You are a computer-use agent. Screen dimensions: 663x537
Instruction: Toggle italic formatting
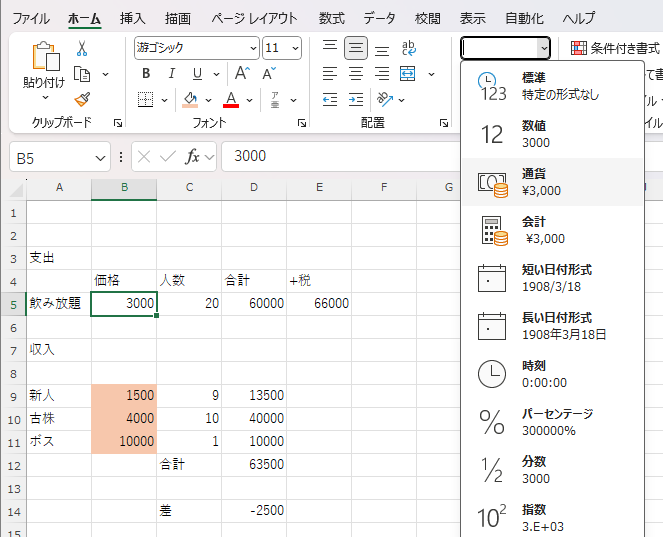coord(172,73)
